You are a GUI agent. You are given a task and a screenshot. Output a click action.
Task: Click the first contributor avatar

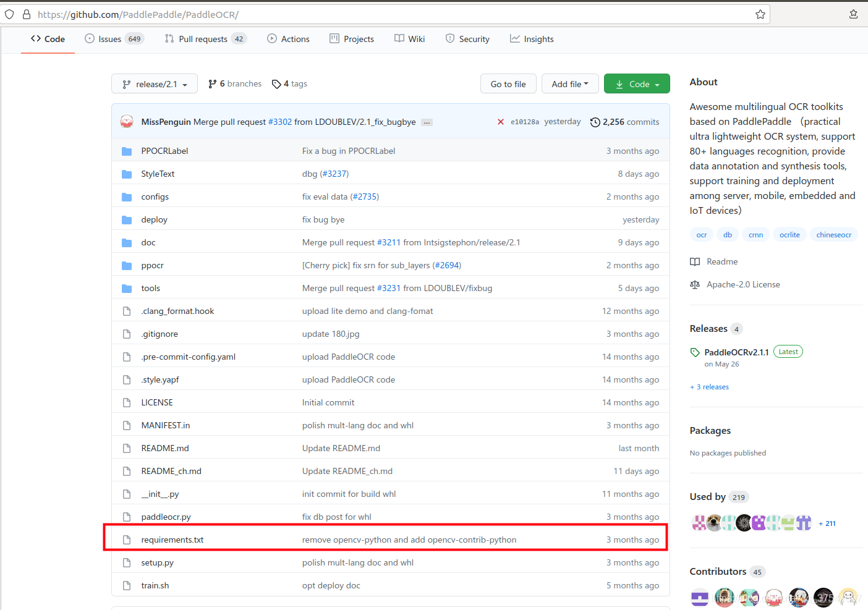700,598
